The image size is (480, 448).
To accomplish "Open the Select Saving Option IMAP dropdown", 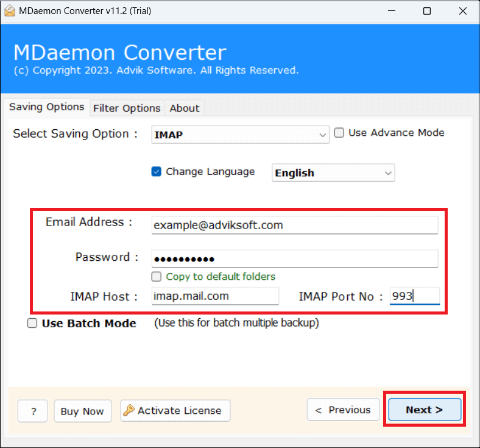I will click(241, 135).
